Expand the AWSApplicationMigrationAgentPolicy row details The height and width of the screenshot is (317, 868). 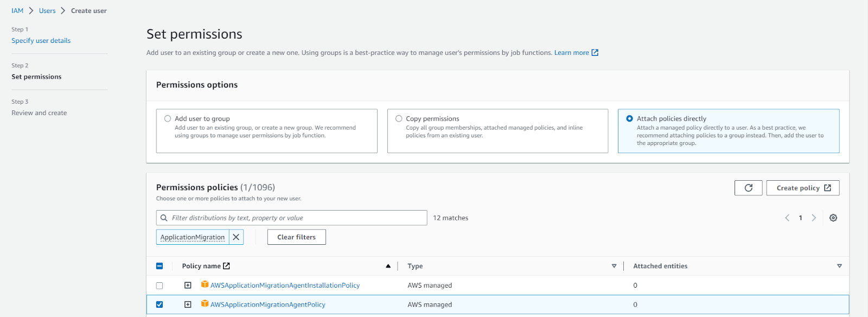click(188, 305)
